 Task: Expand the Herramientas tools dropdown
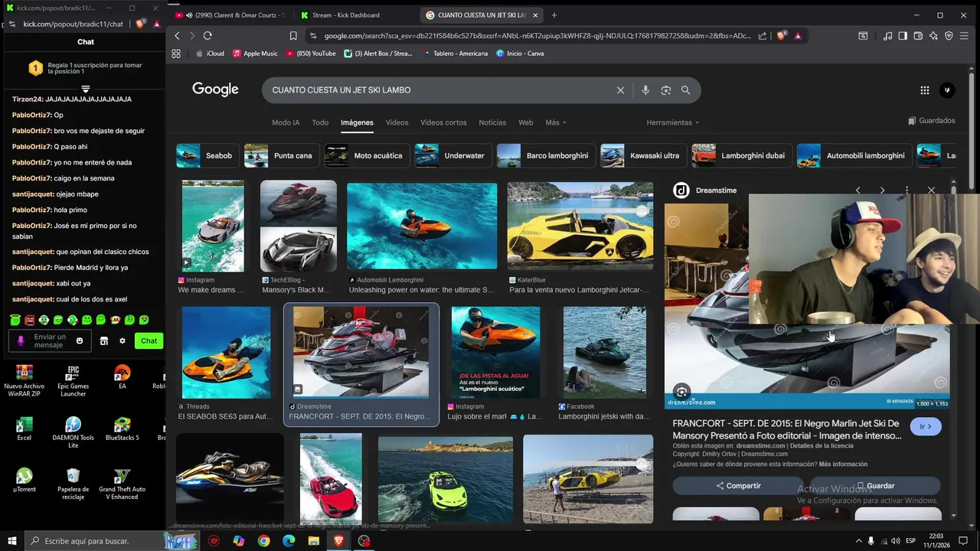672,122
